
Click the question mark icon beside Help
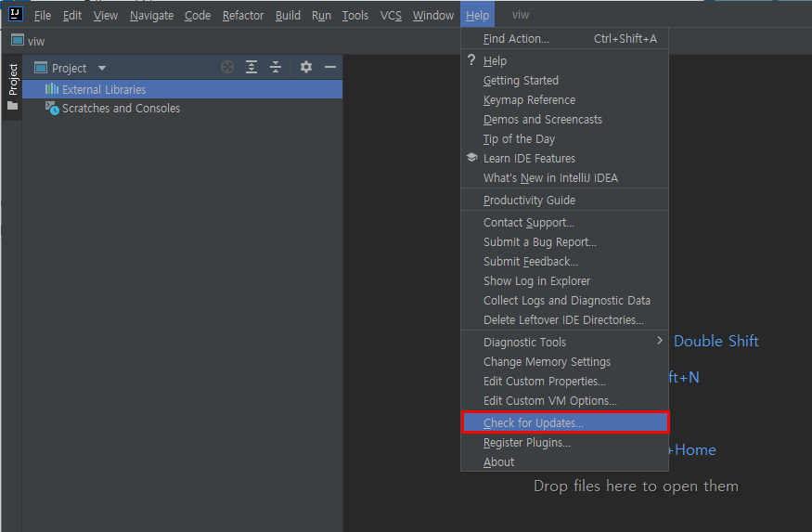click(x=471, y=60)
